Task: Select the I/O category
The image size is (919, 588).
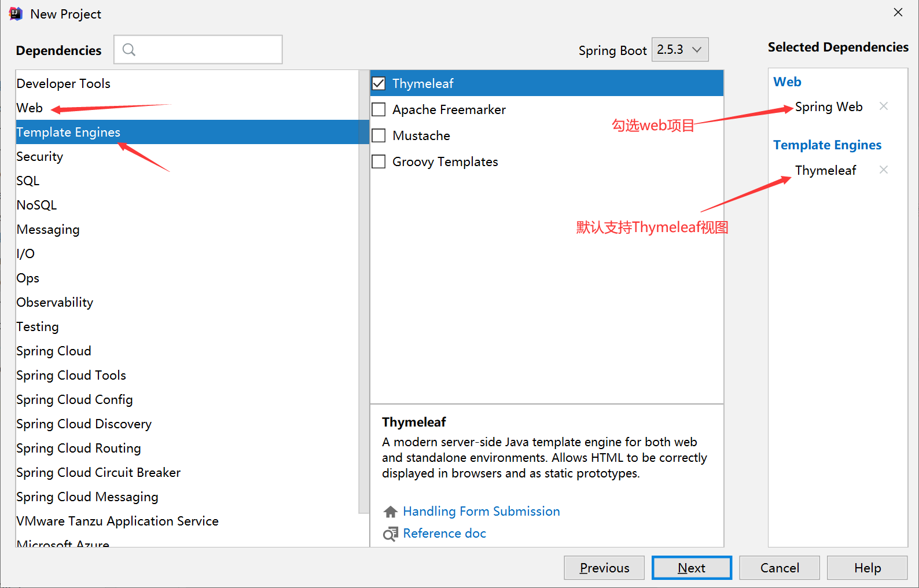Action: (188, 253)
